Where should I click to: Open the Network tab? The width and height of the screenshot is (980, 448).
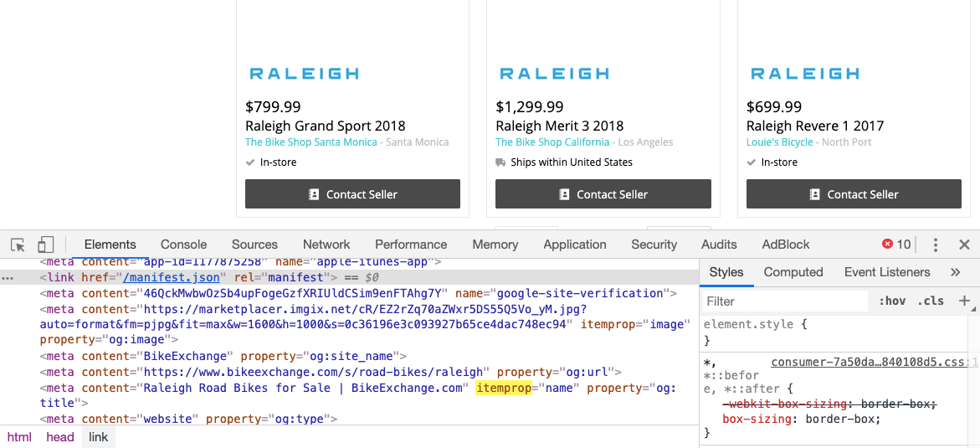point(326,245)
